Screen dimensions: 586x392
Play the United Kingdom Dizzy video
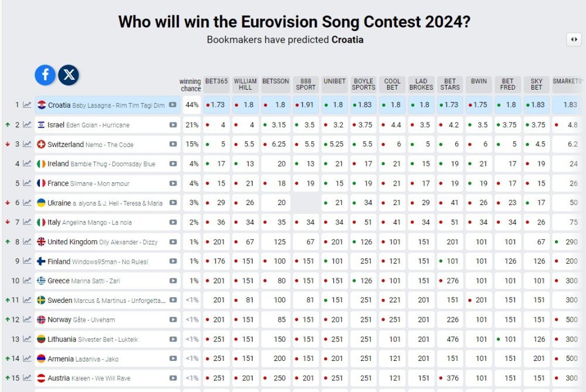pyautogui.click(x=173, y=242)
